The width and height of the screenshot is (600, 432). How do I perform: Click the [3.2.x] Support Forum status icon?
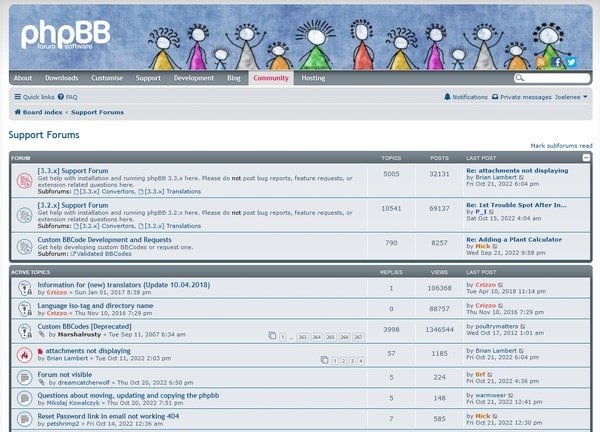[x=24, y=215]
